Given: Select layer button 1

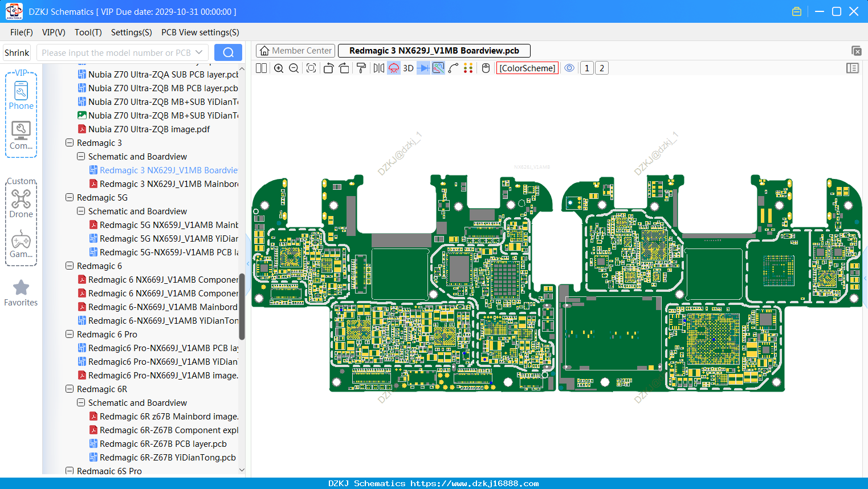Looking at the screenshot, I should 587,68.
